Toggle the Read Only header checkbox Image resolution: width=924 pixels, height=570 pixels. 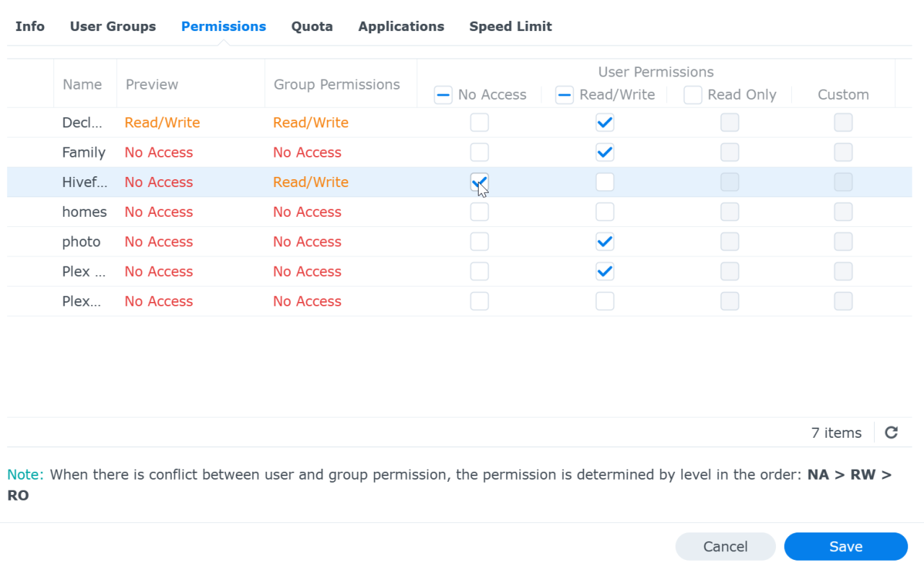(693, 95)
